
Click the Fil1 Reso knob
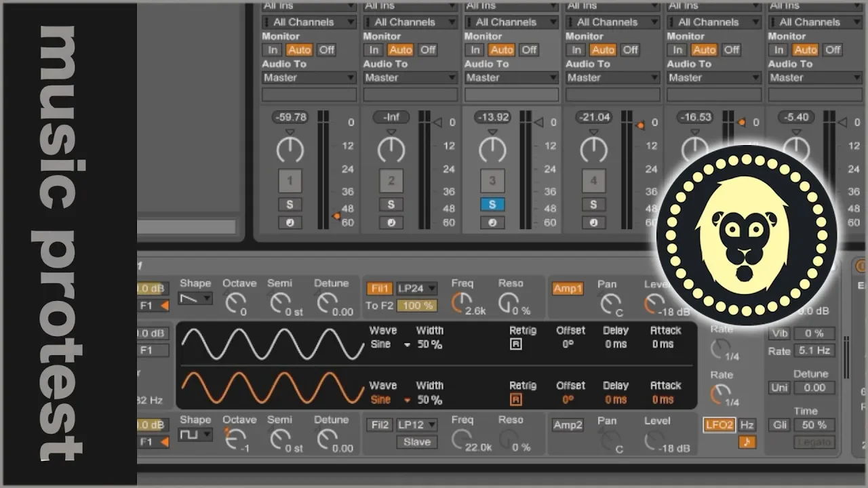507,302
